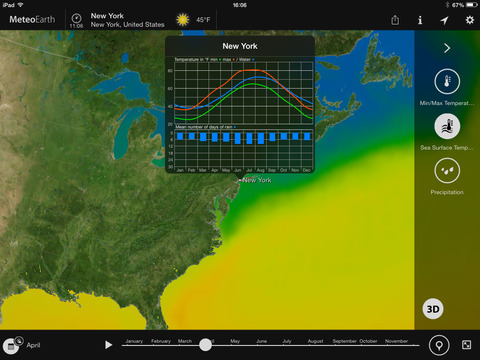
Task: Collapse the layer panel with the chevron
Action: (447, 48)
